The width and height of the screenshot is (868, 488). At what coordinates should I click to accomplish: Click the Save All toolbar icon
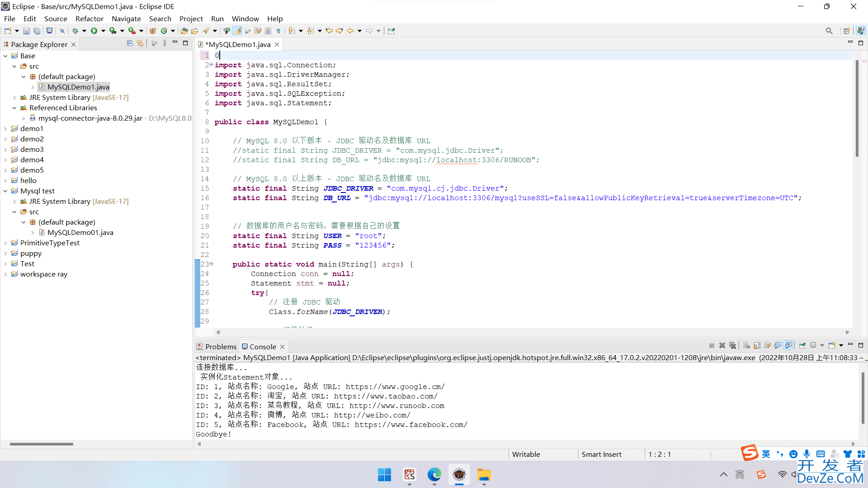37,31
